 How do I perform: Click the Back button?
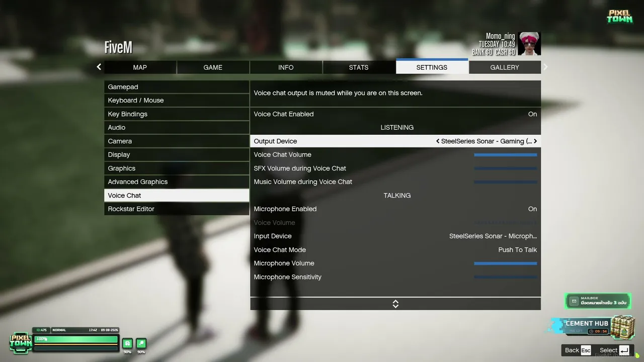(578, 350)
